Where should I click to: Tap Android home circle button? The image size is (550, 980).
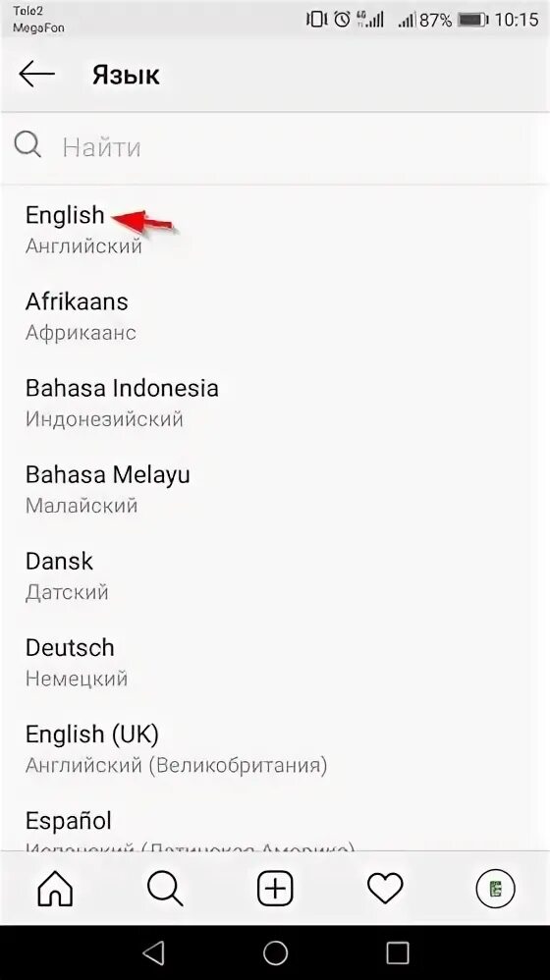coord(275,953)
